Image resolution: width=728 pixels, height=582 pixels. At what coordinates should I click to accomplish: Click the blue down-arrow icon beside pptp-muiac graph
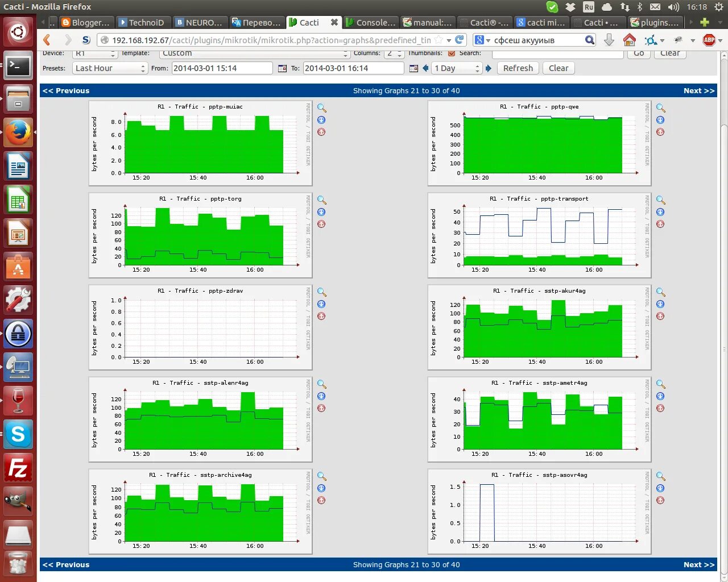click(x=321, y=120)
